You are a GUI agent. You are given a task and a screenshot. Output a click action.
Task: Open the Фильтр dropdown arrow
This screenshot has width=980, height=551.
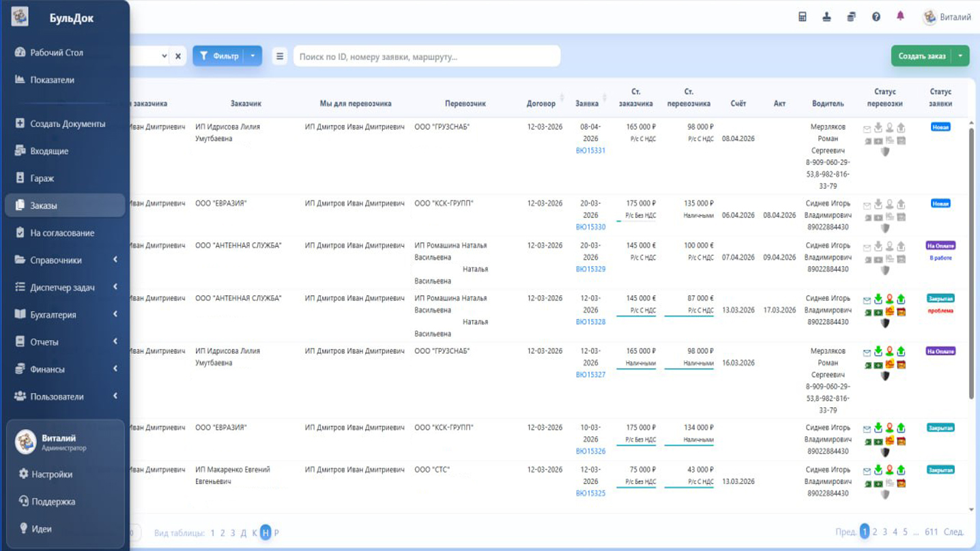click(x=253, y=56)
